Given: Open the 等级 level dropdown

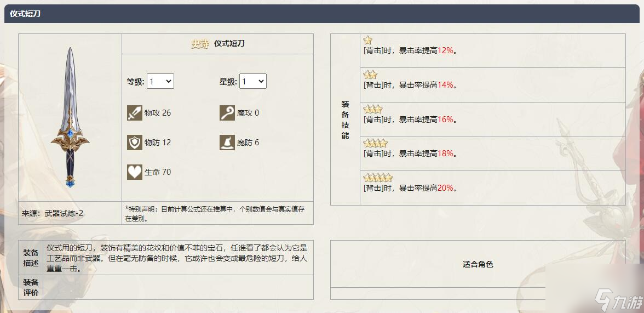Looking at the screenshot, I should click(x=160, y=82).
